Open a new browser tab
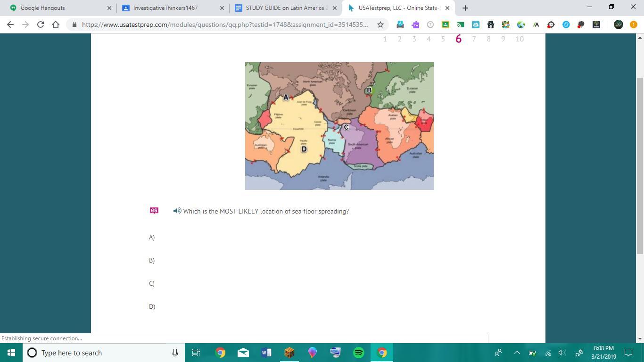The image size is (644, 362). click(465, 8)
